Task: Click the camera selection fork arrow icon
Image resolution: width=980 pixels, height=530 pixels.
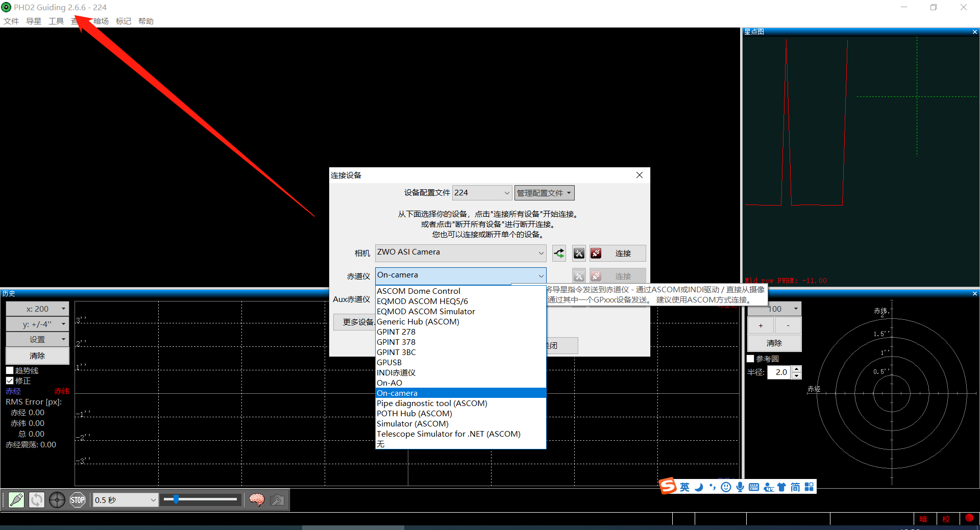Action: [x=559, y=253]
